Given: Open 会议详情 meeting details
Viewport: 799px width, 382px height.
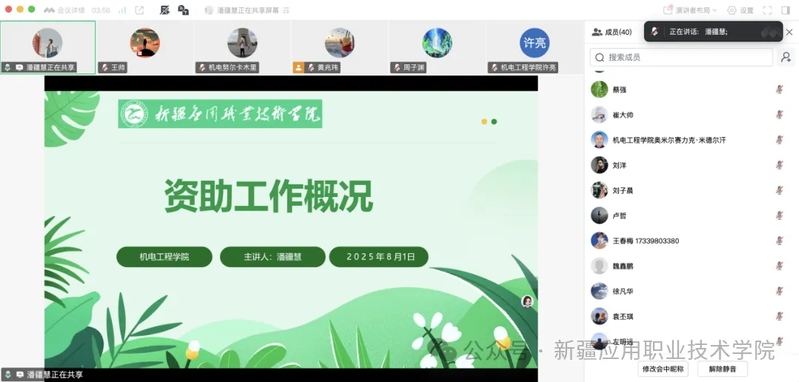Looking at the screenshot, I should point(64,10).
